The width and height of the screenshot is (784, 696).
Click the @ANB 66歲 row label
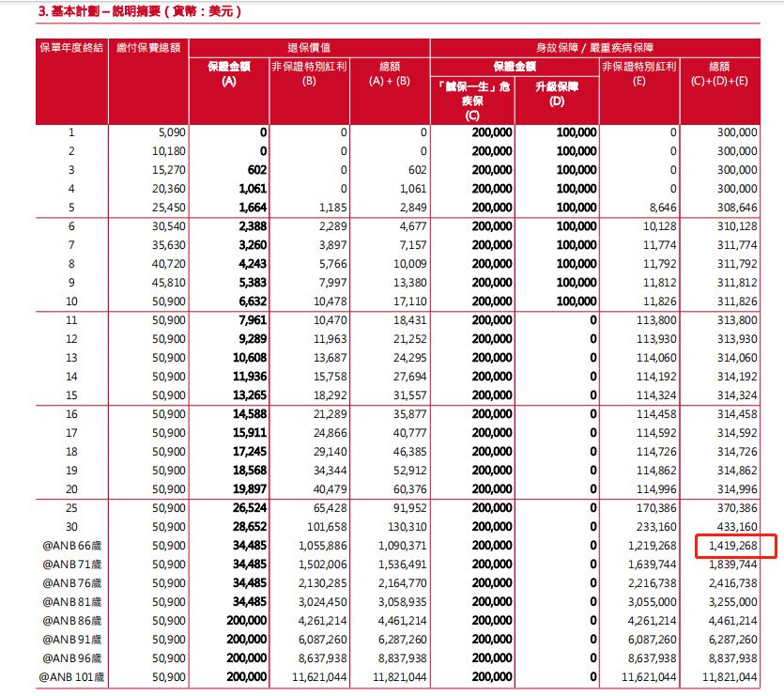tap(72, 546)
